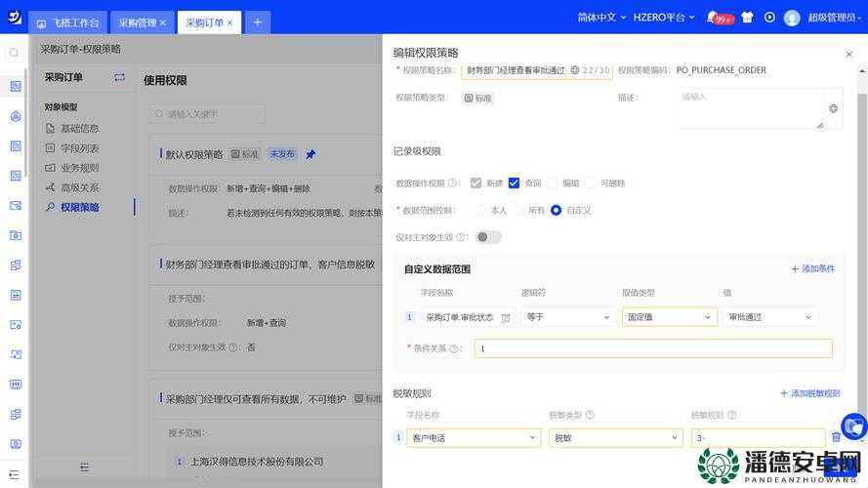The width and height of the screenshot is (868, 488).
Task: Click help icon beside 条件关系 label
Action: tap(454, 348)
